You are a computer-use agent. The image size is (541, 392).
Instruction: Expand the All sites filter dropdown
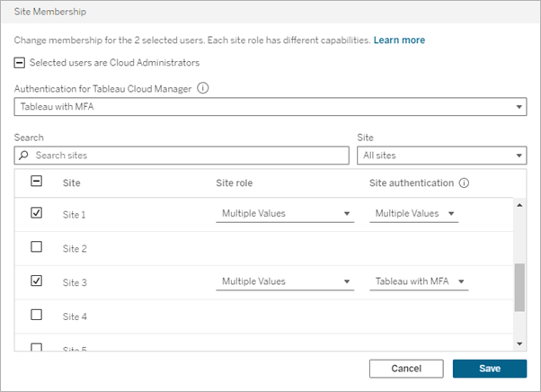[441, 156]
